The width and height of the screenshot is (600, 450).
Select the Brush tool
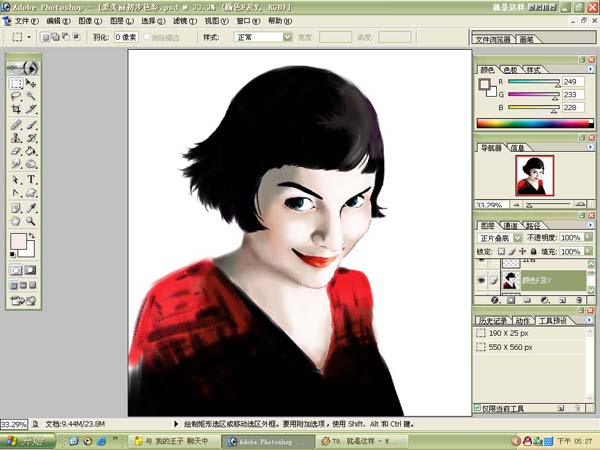click(31, 125)
